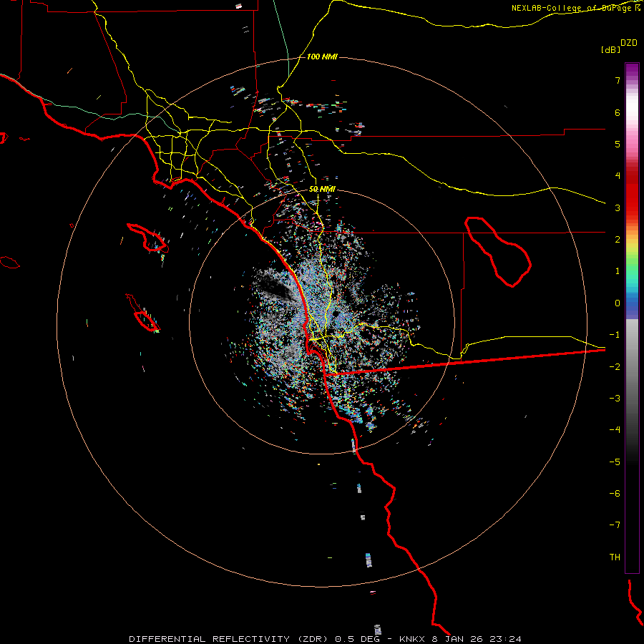Click the DZD legend heading

pos(629,43)
